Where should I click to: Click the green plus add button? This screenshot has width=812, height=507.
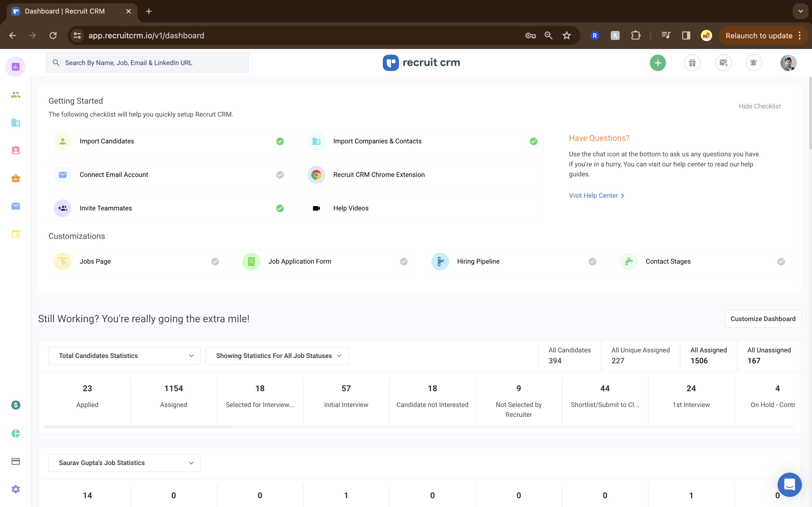click(658, 63)
